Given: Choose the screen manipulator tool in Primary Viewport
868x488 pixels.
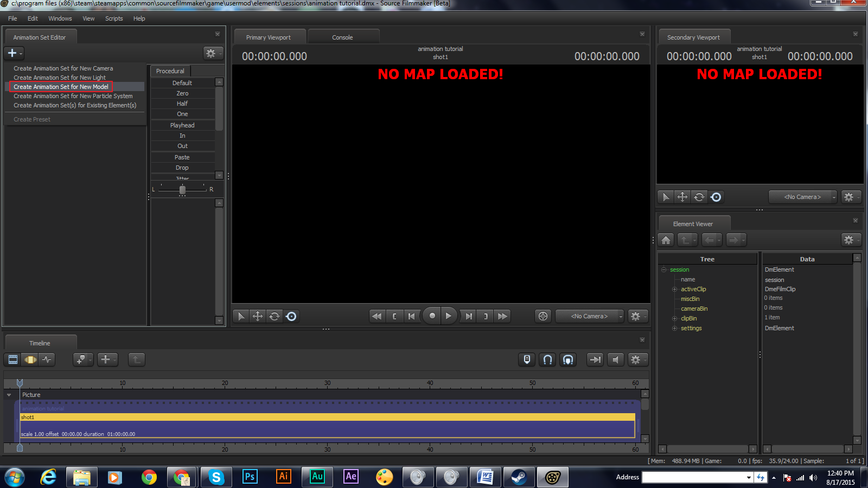Looking at the screenshot, I should [x=291, y=316].
